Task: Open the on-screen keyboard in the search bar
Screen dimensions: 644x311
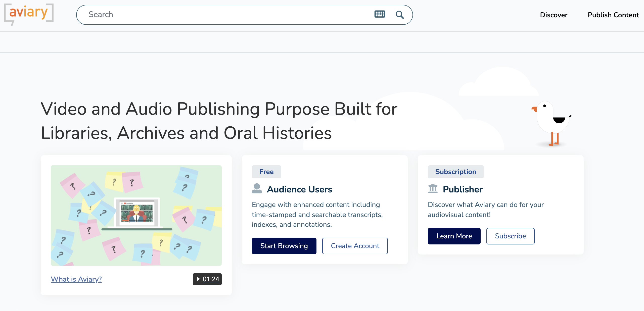Action: 380,14
